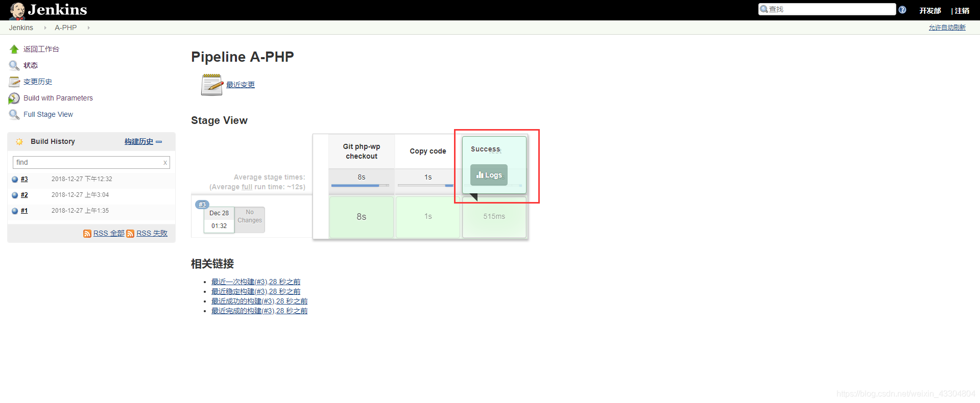This screenshot has height=403, width=980.
Task: Click the Logs button in Success popup
Action: [489, 175]
